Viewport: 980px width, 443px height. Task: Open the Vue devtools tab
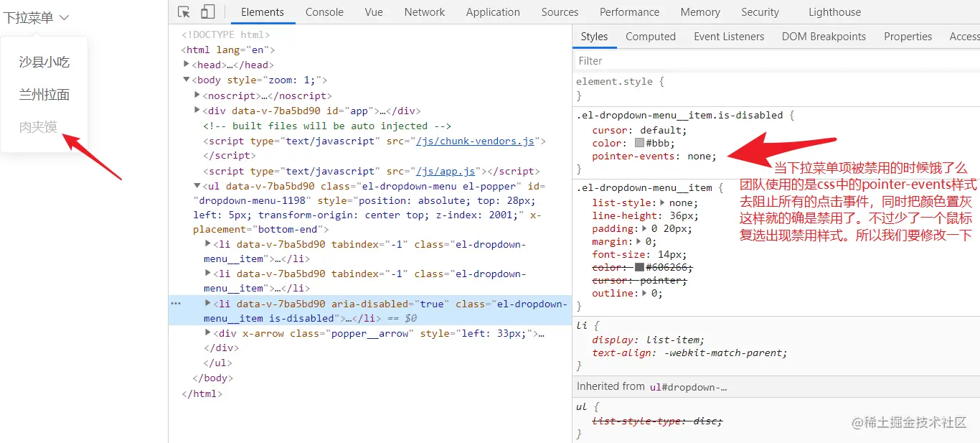pyautogui.click(x=374, y=12)
